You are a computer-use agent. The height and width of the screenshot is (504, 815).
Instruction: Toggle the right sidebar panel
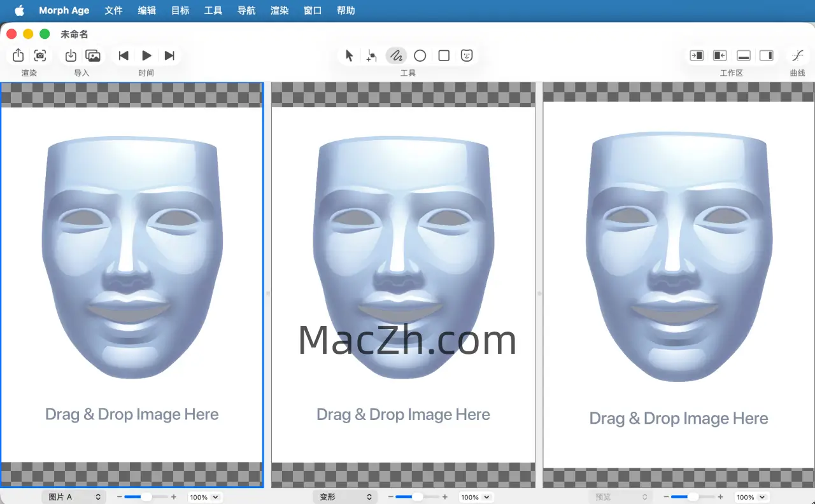point(766,56)
